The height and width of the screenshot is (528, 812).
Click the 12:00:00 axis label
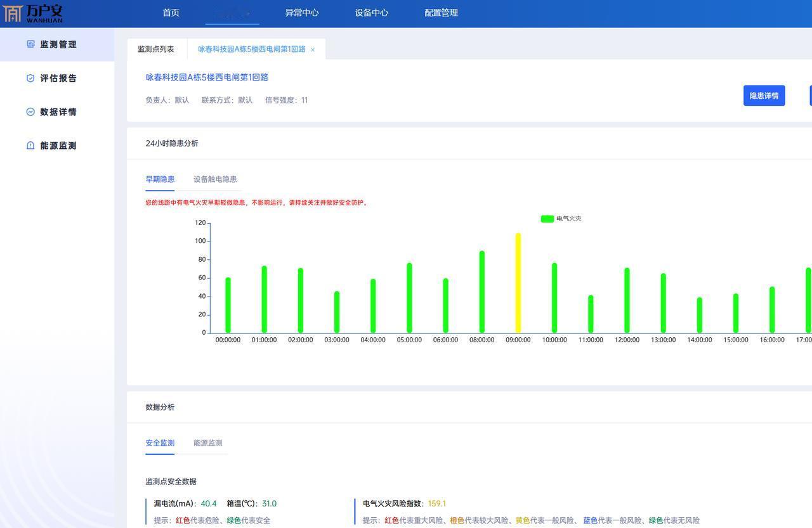627,340
